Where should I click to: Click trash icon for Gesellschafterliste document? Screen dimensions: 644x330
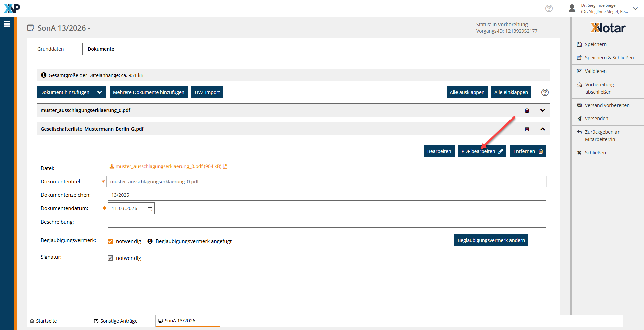527,129
